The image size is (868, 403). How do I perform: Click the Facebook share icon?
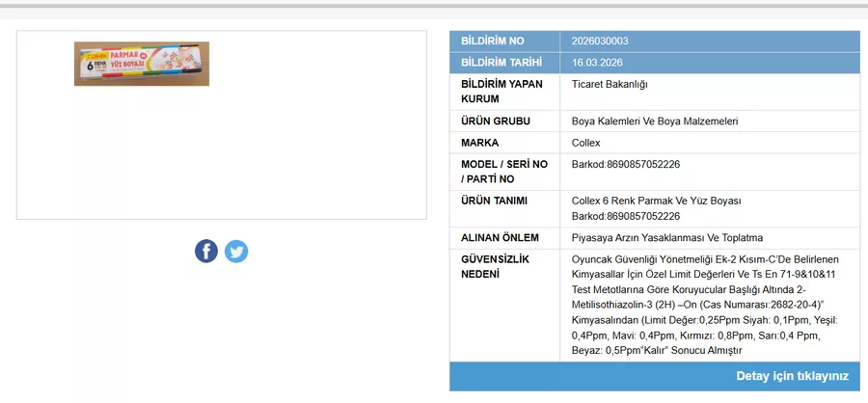point(206,251)
